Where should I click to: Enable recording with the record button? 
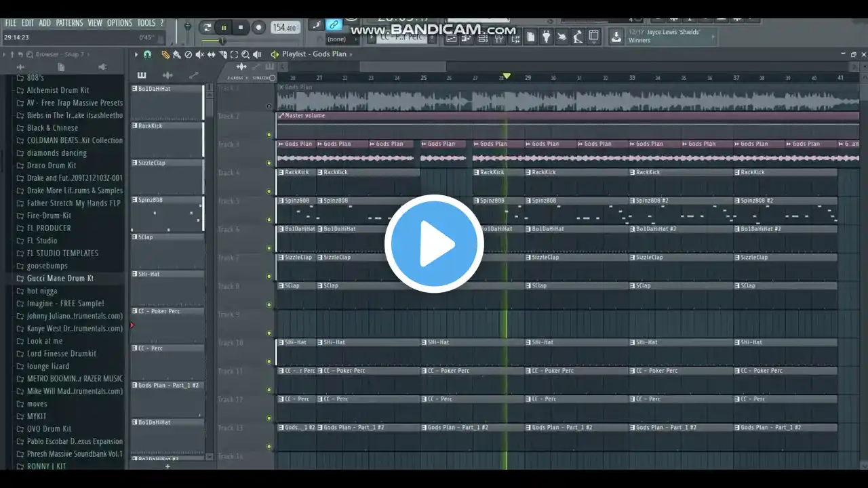(258, 28)
